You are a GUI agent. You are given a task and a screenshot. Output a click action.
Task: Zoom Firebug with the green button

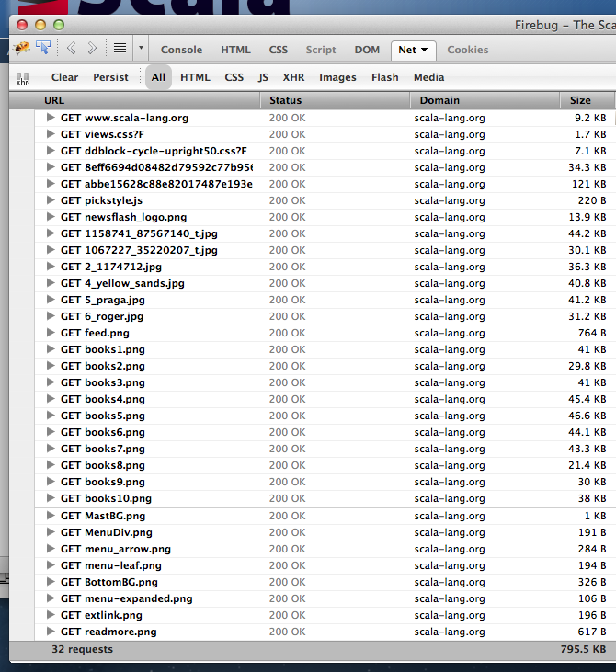point(59,25)
